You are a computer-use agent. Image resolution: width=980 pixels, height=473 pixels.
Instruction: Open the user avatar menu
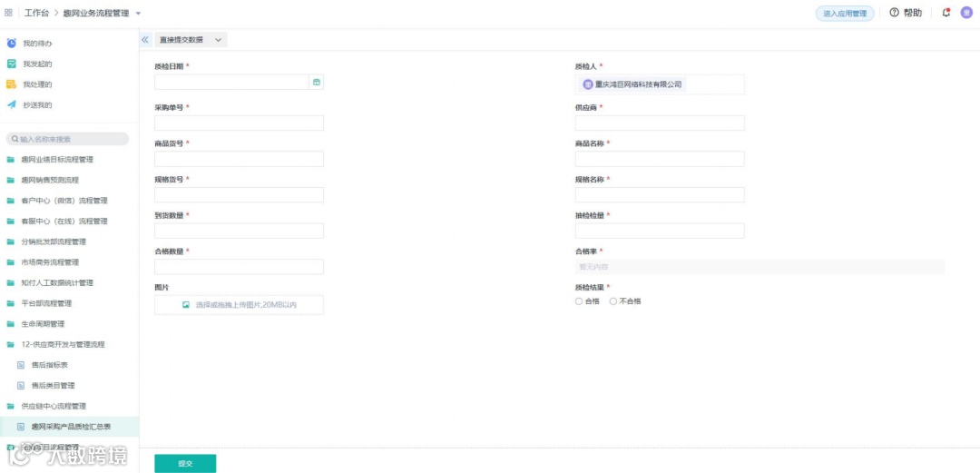coord(966,13)
